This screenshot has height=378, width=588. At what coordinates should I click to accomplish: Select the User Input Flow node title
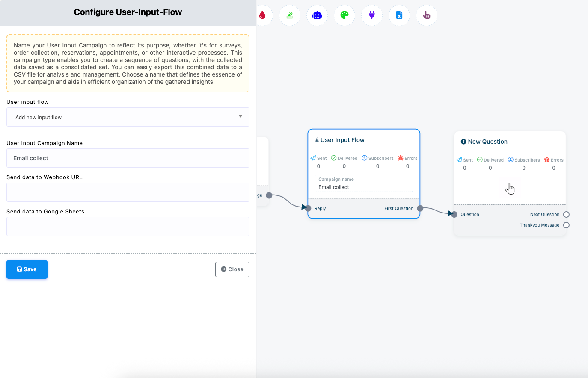click(x=342, y=140)
